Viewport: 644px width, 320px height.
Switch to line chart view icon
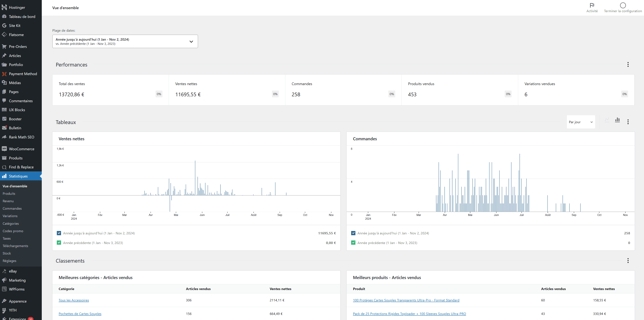[607, 120]
